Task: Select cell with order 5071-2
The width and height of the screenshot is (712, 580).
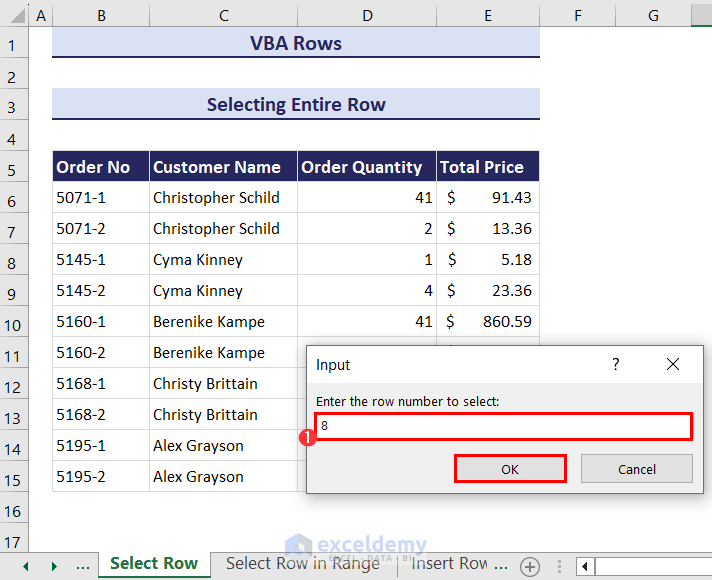Action: (x=101, y=228)
